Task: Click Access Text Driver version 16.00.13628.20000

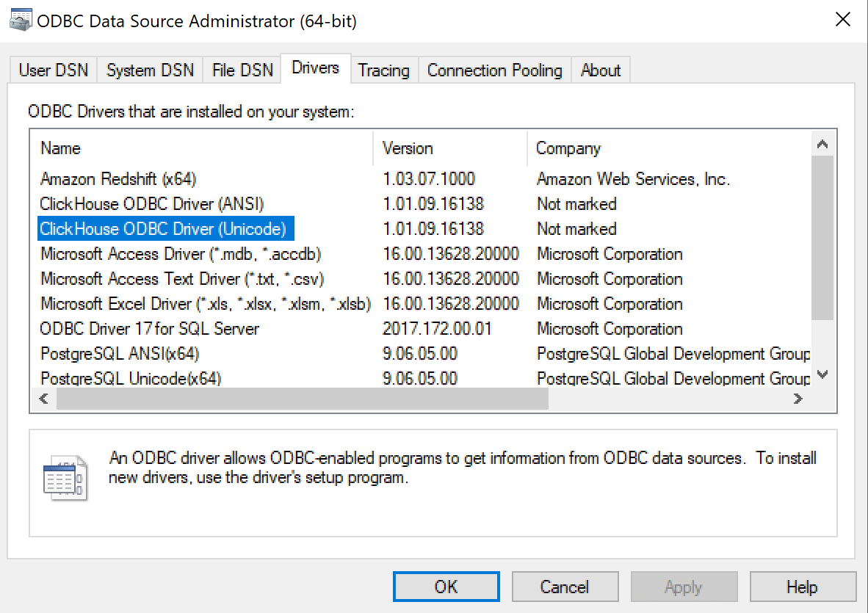Action: 451,279
